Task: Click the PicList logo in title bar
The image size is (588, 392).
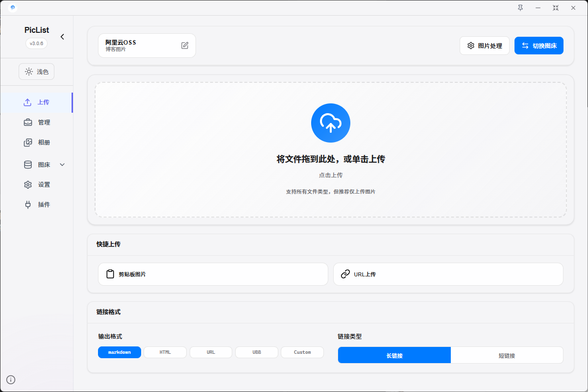Action: tap(12, 8)
